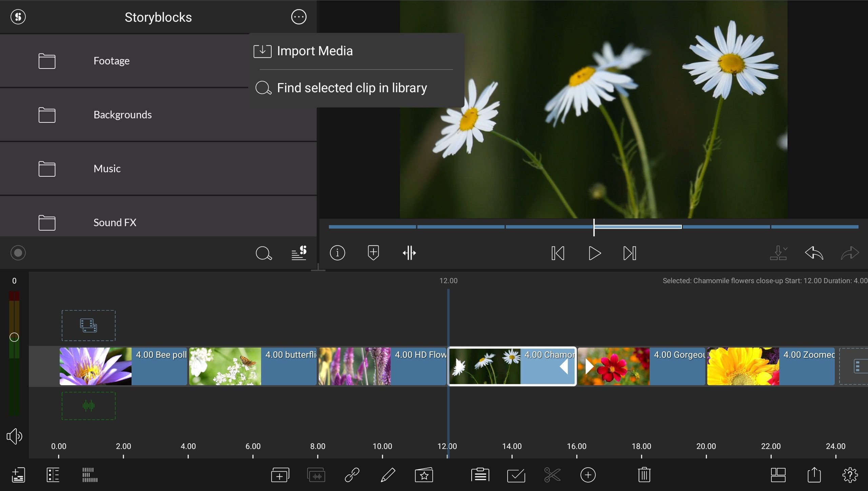Open the link clips tool
This screenshot has height=491, width=868.
[353, 475]
